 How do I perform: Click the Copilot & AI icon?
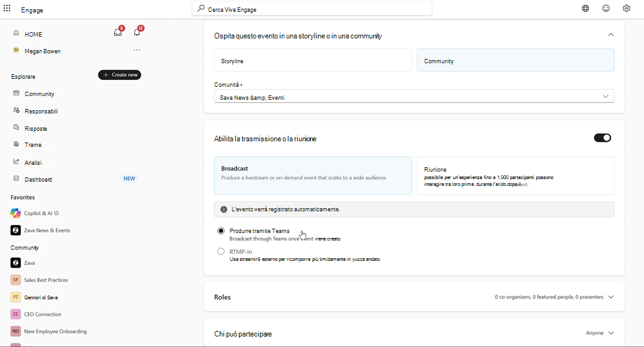click(x=15, y=213)
